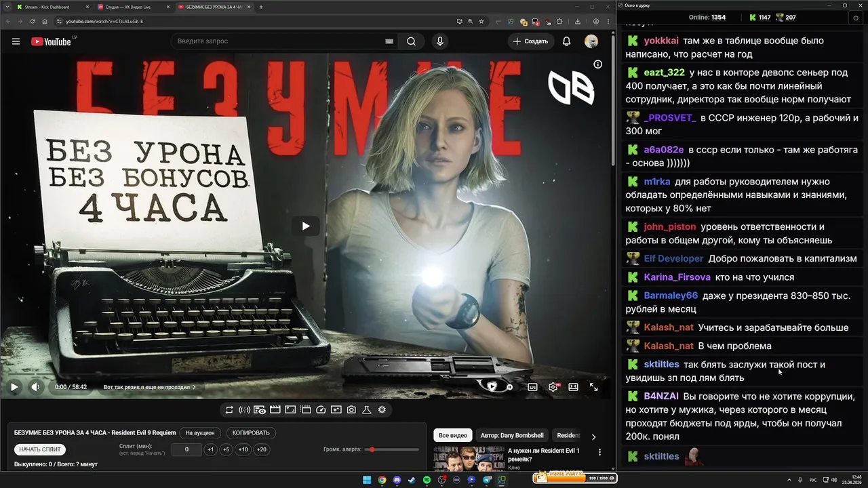
Task: Toggle the loop icon in the extension toolbar
Action: 229,410
